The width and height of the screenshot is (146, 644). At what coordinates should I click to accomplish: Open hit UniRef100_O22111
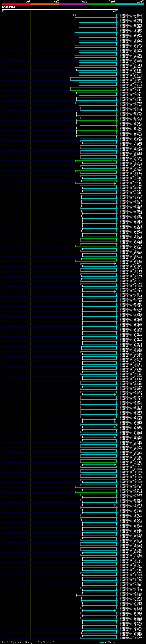click(x=131, y=15)
